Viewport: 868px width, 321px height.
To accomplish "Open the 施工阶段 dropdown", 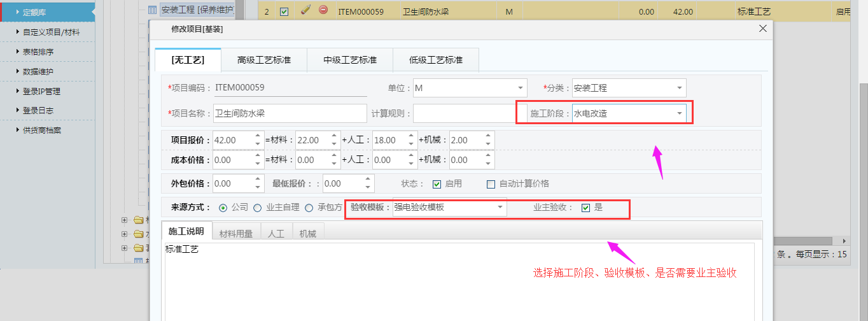I will pos(680,114).
